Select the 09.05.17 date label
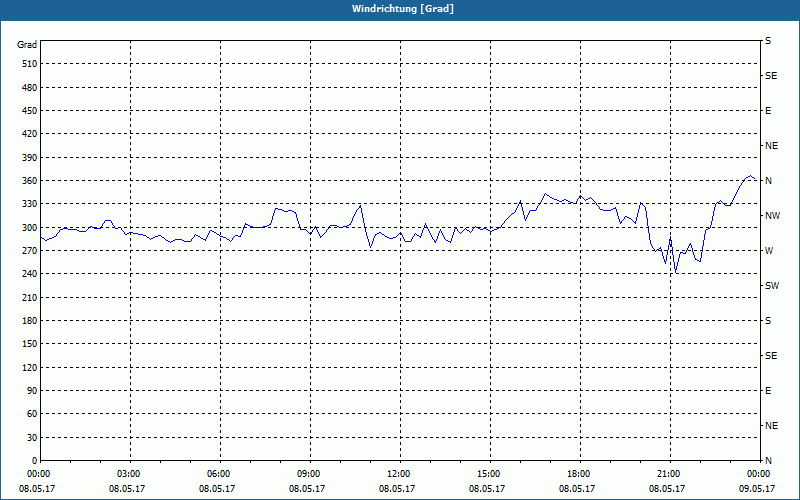Screen dimensions: 800x500 [757, 488]
